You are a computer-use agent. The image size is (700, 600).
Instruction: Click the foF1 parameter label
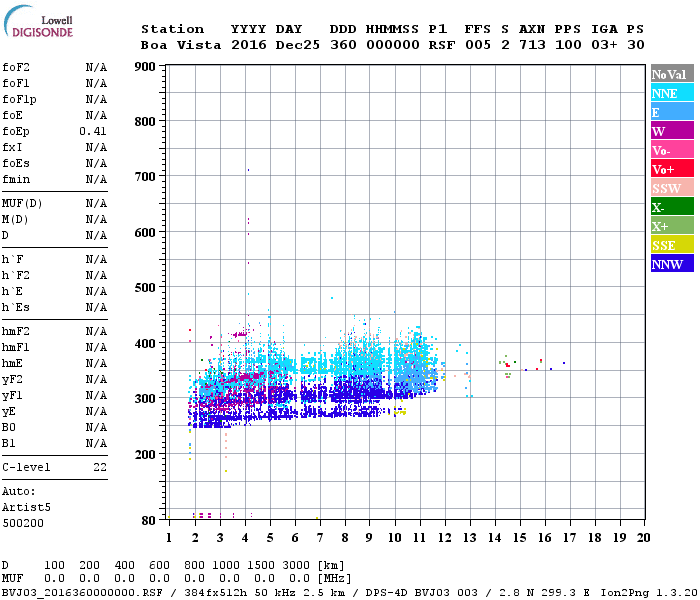(x=16, y=83)
